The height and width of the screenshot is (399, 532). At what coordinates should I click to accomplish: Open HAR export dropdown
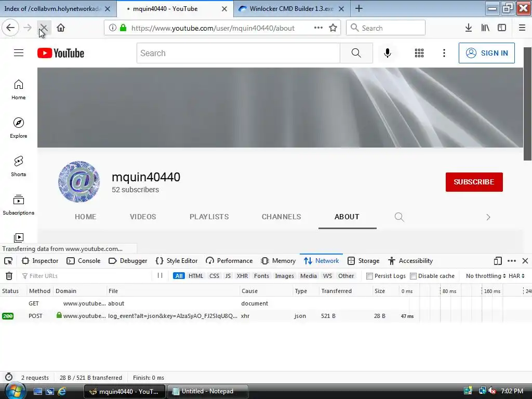(x=516, y=276)
